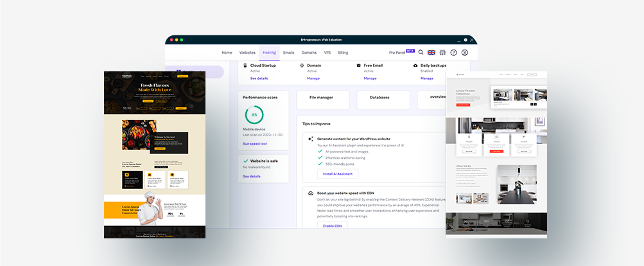Click See details under Website is safe
Image resolution: width=644 pixels, height=266 pixels.
point(251,177)
